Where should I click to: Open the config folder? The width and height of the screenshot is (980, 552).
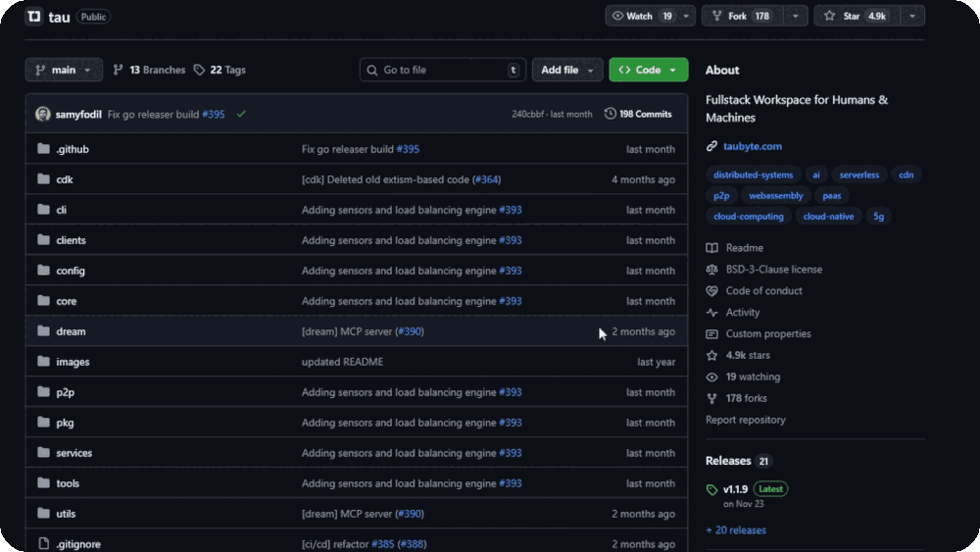point(71,271)
